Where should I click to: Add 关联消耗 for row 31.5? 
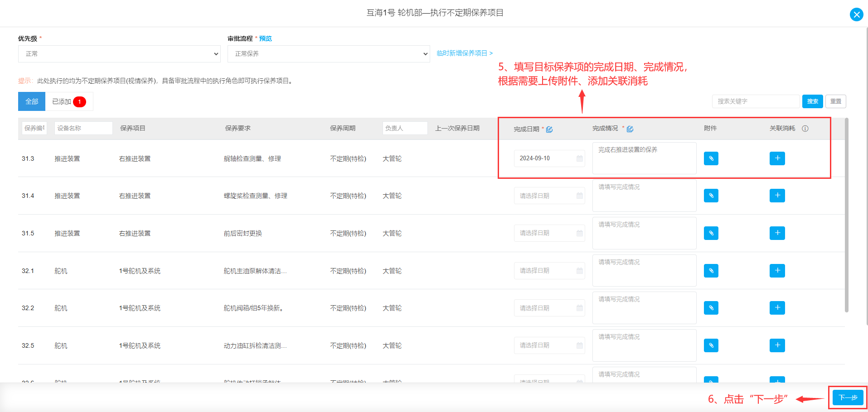(x=777, y=233)
